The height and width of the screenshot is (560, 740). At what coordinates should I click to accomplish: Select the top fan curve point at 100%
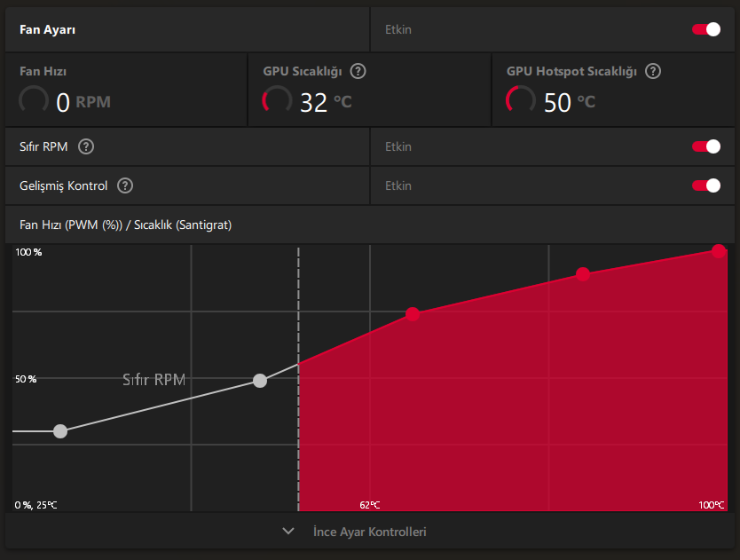coord(719,251)
